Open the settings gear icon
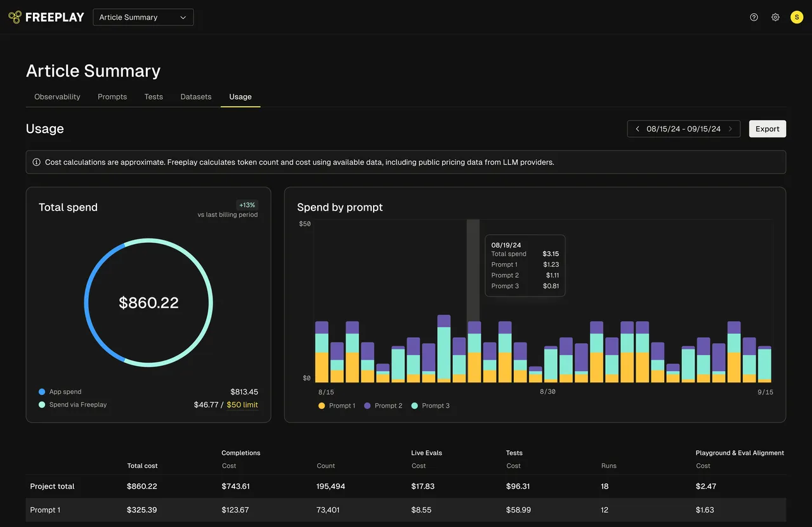812x527 pixels. [x=775, y=17]
